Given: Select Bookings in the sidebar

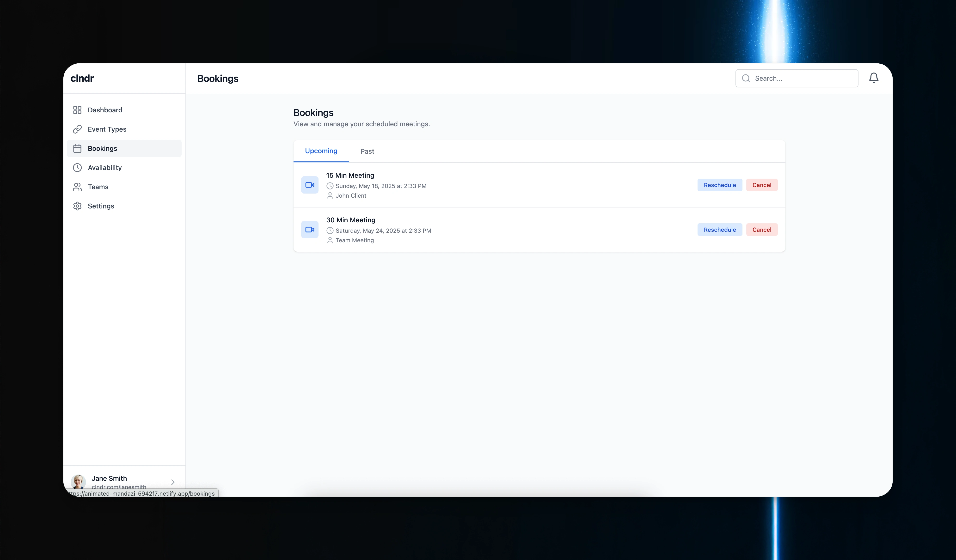Looking at the screenshot, I should click(124, 148).
